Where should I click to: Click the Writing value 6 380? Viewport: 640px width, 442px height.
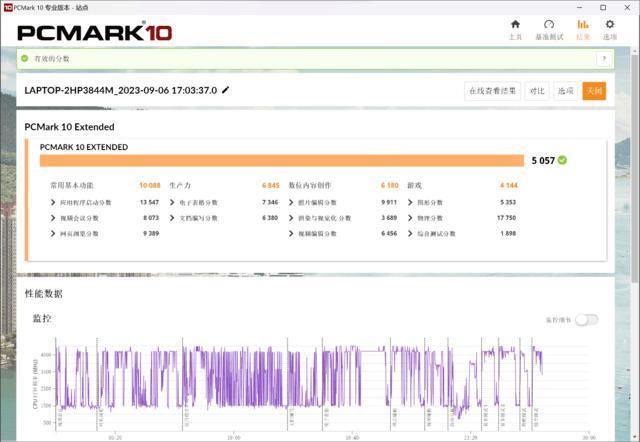pos(270,218)
